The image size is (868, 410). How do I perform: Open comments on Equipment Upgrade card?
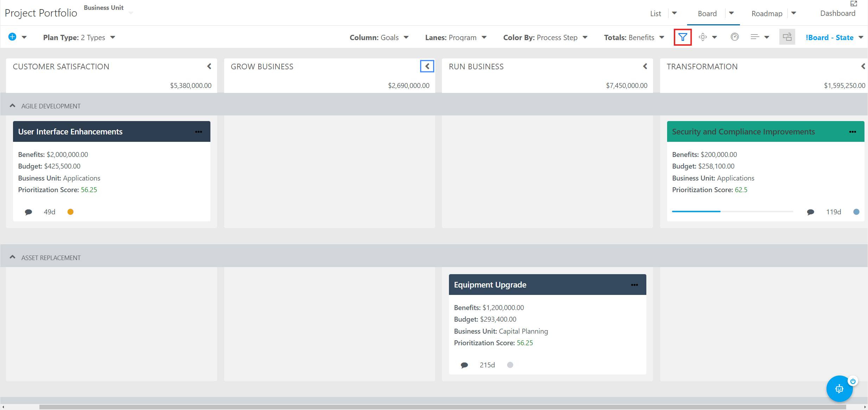(x=464, y=365)
